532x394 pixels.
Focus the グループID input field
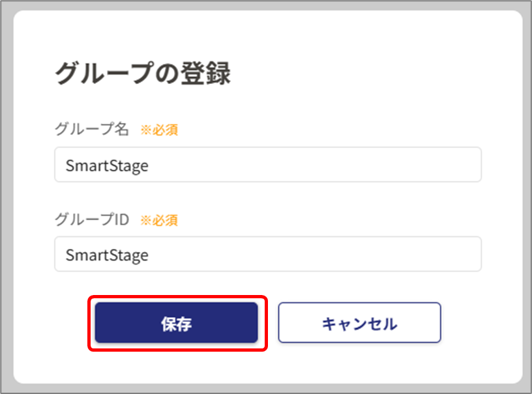(x=268, y=254)
